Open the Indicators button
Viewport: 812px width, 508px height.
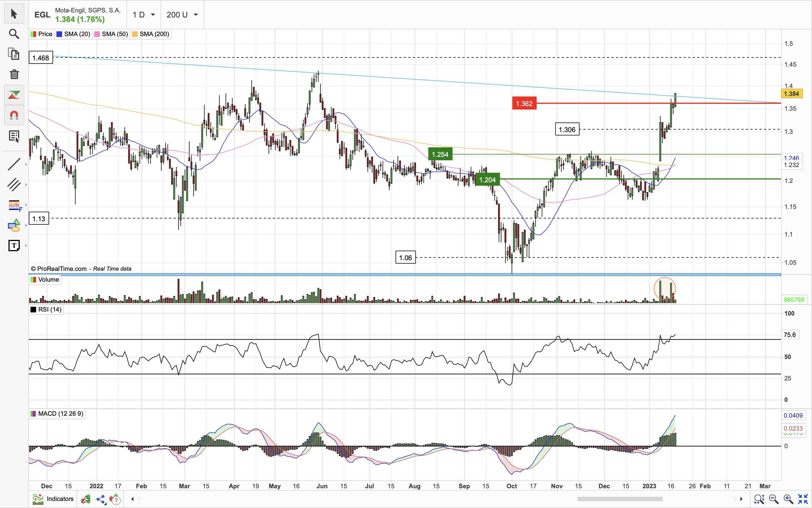pyautogui.click(x=53, y=499)
